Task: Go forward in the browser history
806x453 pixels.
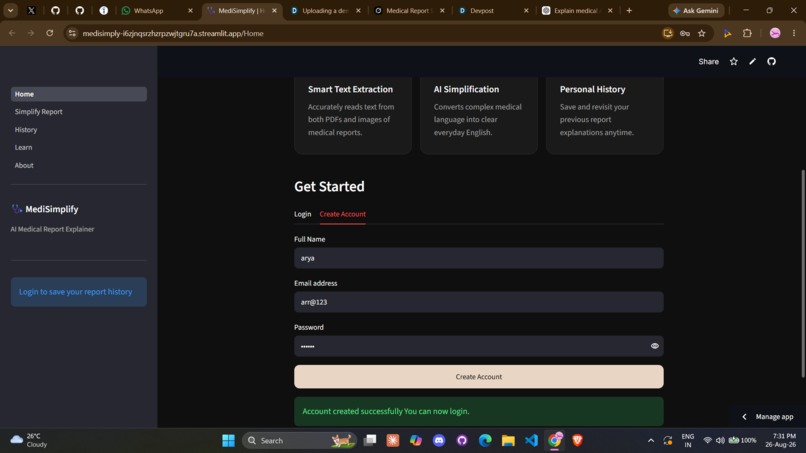Action: pyautogui.click(x=31, y=33)
